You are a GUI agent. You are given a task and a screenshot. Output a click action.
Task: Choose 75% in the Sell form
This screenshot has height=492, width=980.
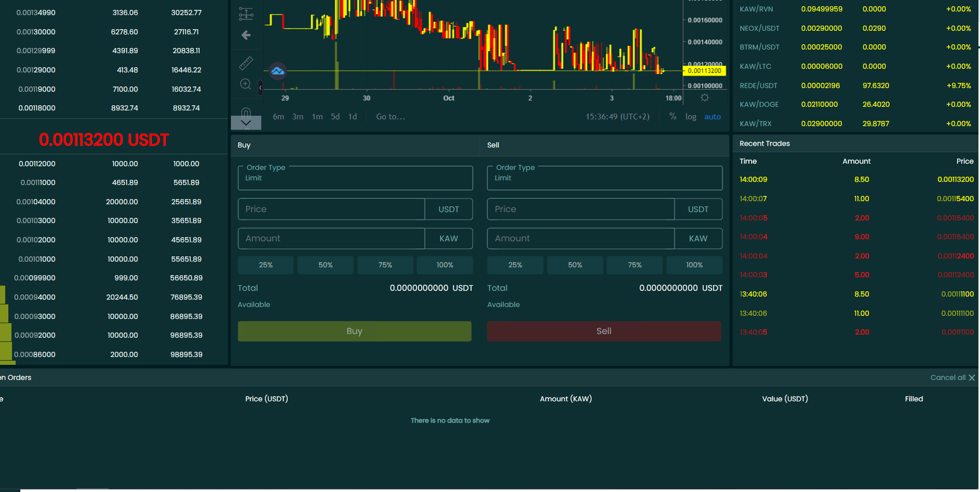click(x=635, y=265)
